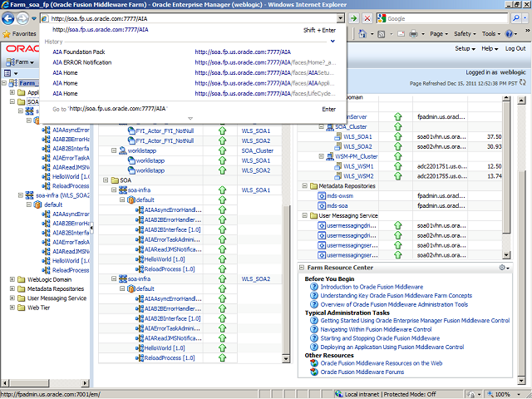
Task: Collapse the Farm Resource Center panel
Action: pos(303,267)
